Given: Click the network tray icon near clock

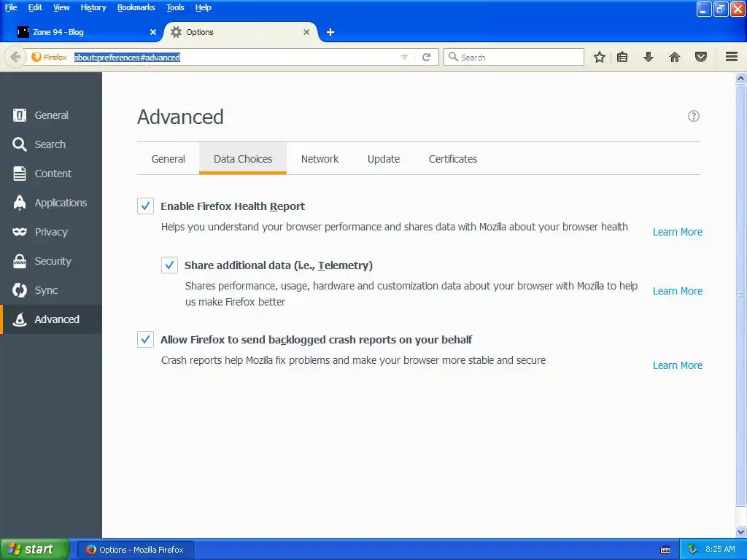Looking at the screenshot, I should point(693,550).
